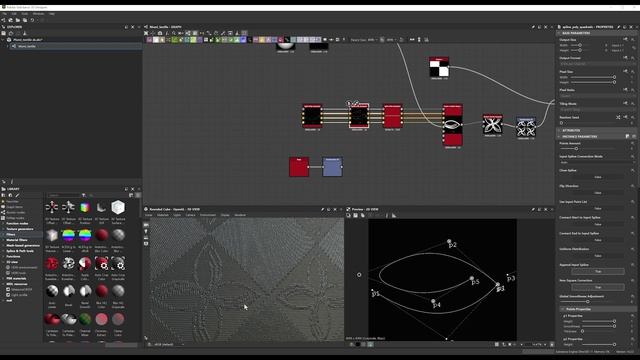Open the Materials menu in the 3D view
640x360 pixels.
point(163,215)
